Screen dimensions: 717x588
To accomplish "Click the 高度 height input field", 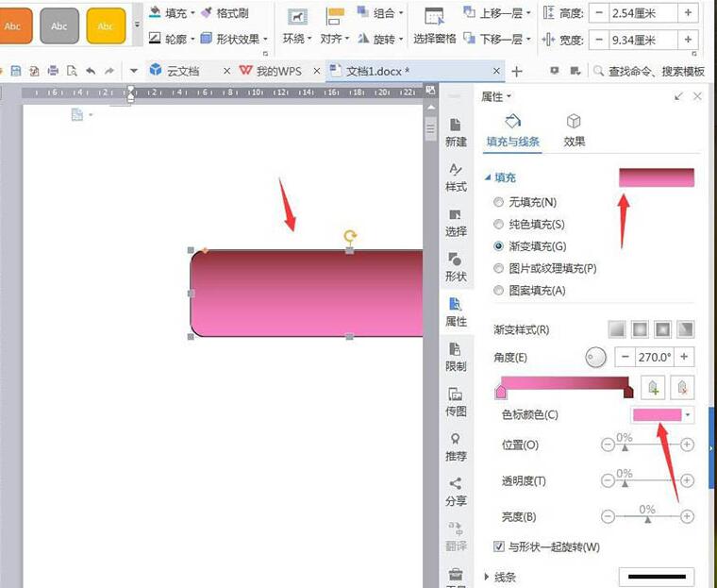I will [643, 13].
